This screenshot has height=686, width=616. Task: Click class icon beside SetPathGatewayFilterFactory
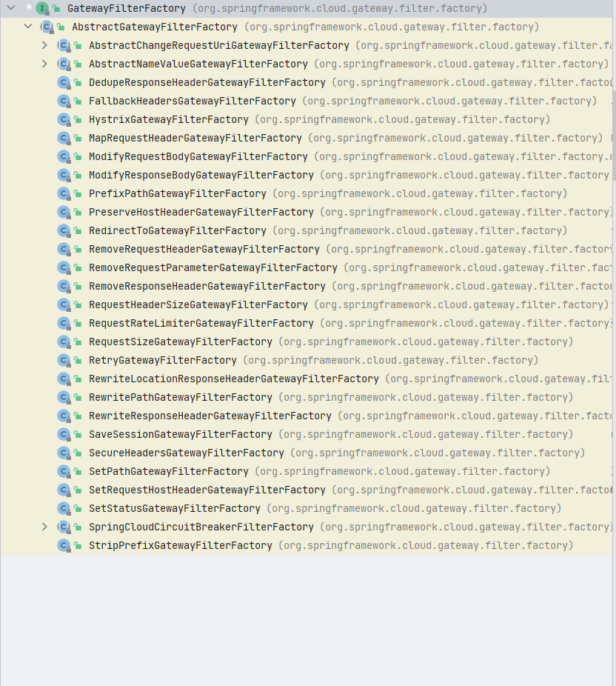(x=64, y=471)
